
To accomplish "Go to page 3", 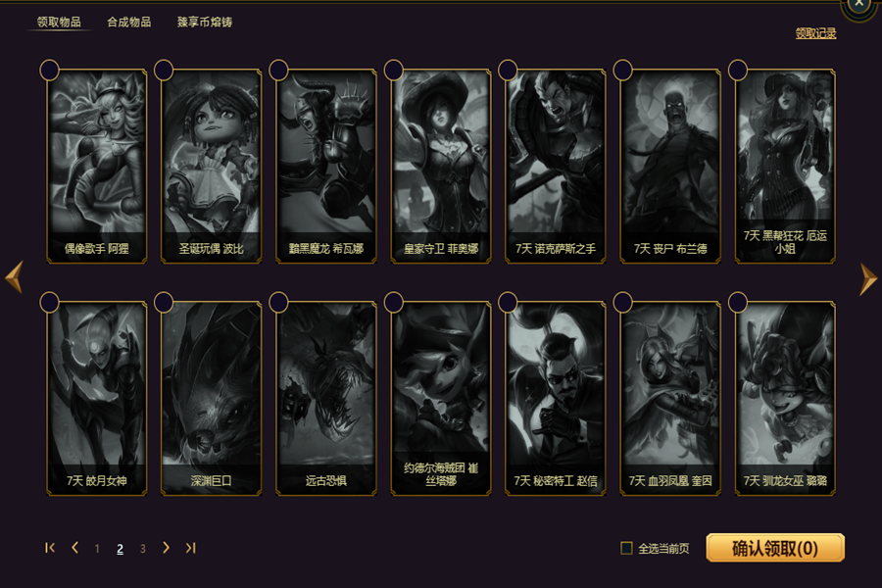I will coord(143,548).
